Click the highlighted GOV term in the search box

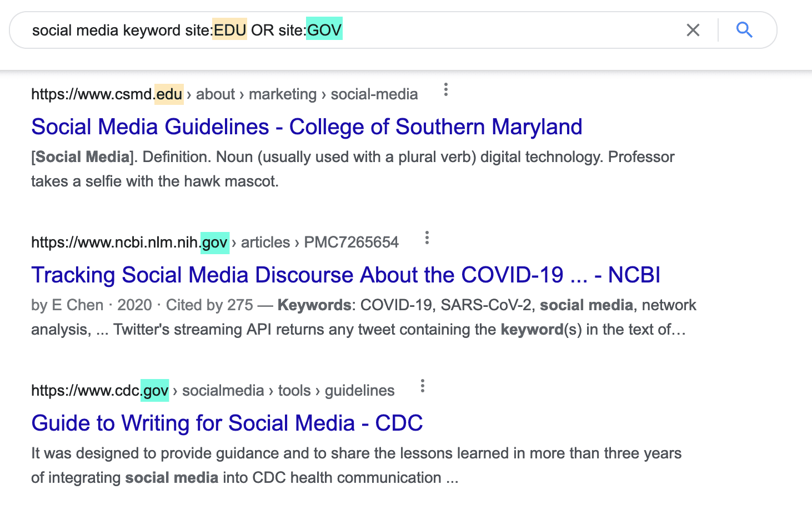(x=325, y=30)
